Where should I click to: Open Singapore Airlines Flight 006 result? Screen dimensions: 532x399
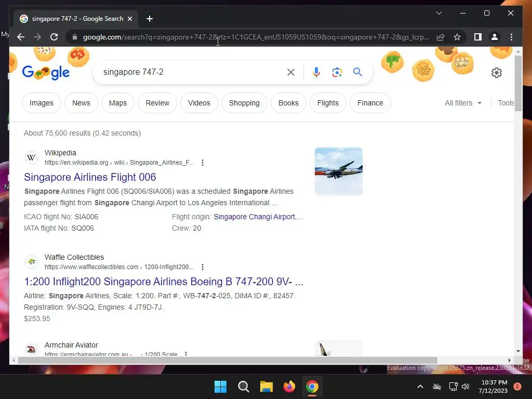[90, 177]
